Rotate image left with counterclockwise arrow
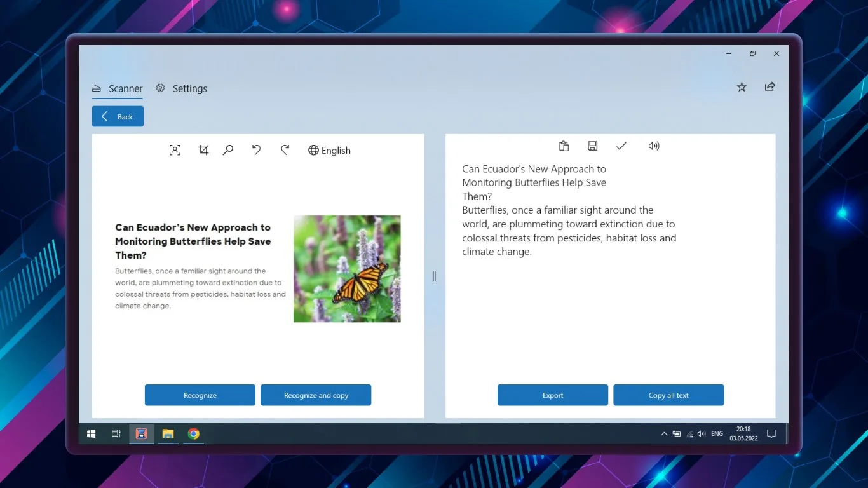This screenshot has width=868, height=488. pos(256,150)
